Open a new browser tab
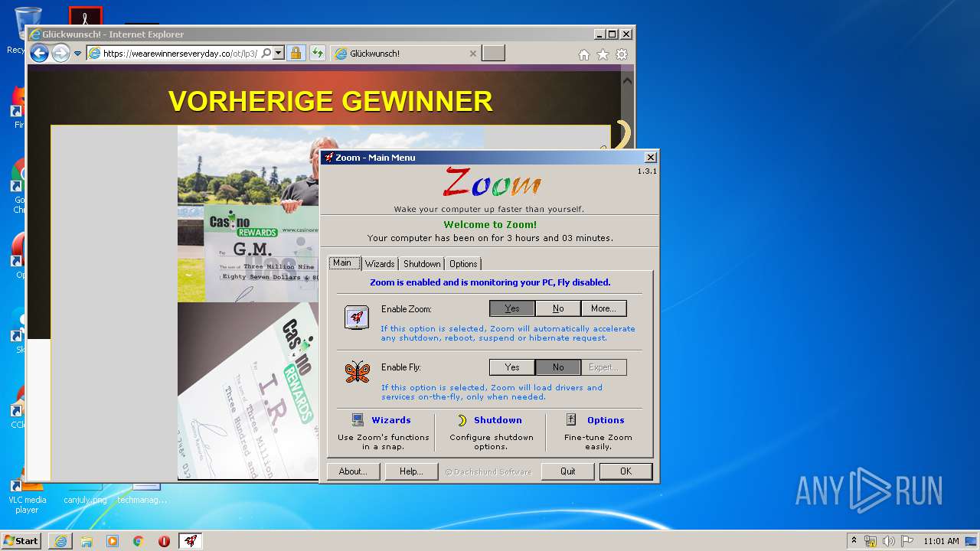 tap(494, 54)
